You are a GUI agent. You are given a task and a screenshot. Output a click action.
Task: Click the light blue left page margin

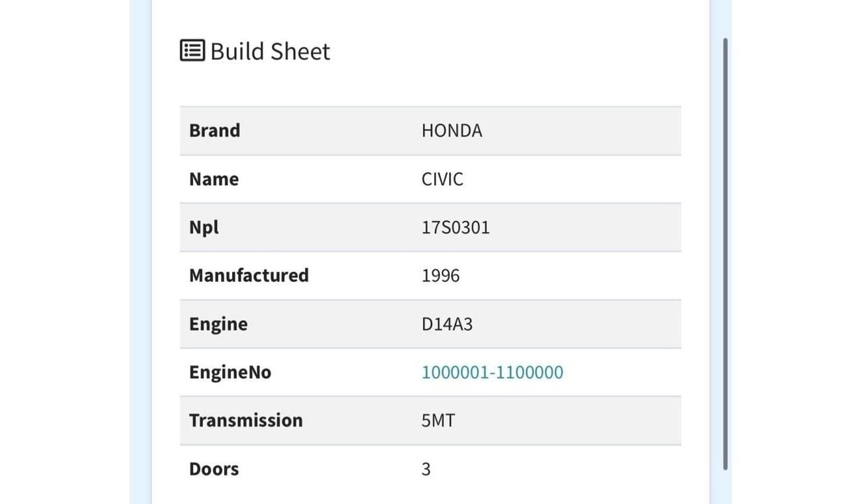click(x=140, y=252)
